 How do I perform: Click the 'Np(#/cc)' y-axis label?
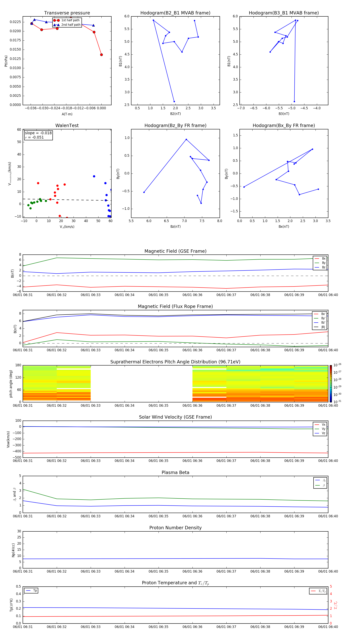coord(13,550)
